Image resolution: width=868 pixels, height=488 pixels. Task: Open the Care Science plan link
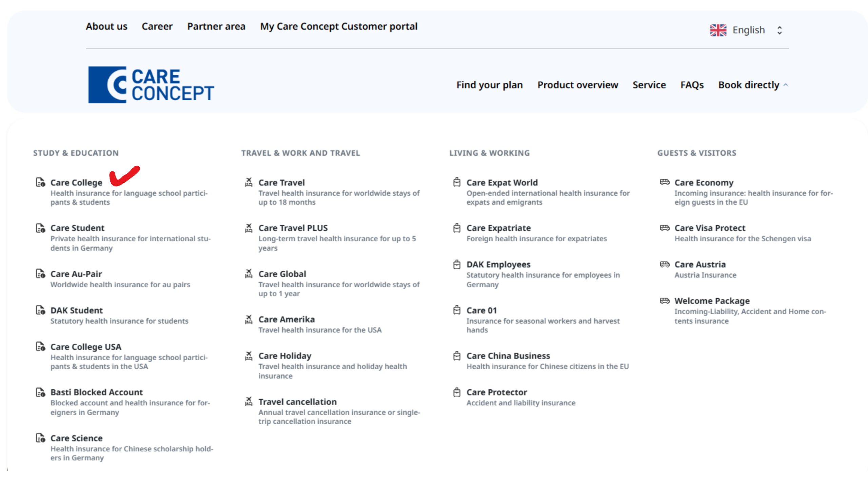[76, 438]
